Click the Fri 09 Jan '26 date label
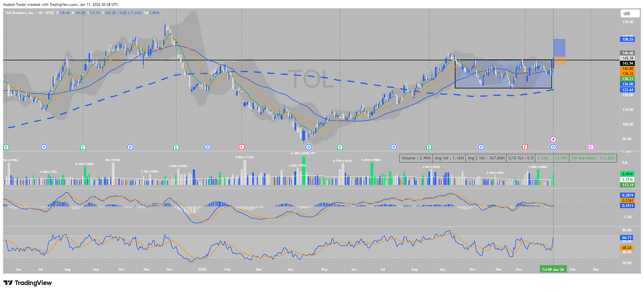The height and width of the screenshot is (292, 644). tap(553, 269)
